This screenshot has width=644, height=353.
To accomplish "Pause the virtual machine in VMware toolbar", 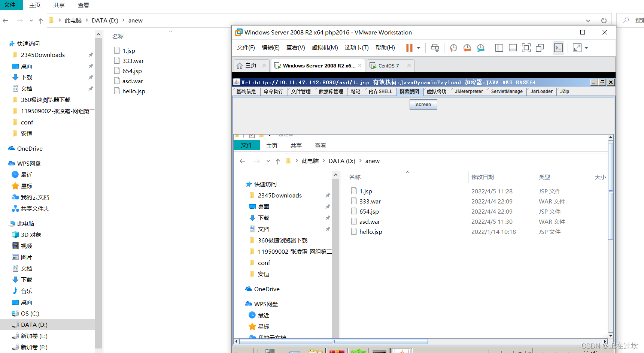I will coord(409,48).
